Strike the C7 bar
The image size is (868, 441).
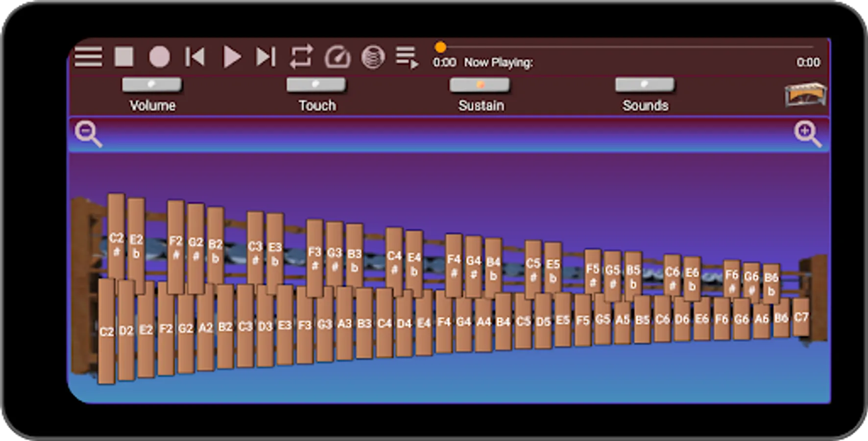[801, 317]
